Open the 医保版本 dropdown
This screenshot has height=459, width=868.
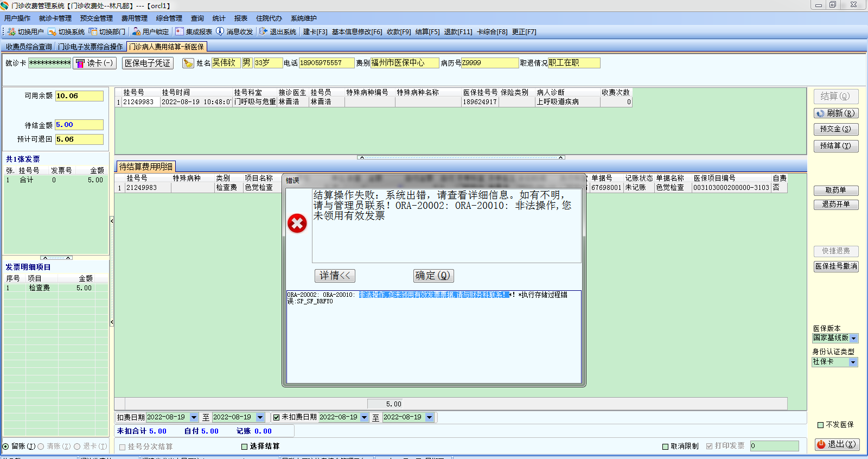point(853,338)
